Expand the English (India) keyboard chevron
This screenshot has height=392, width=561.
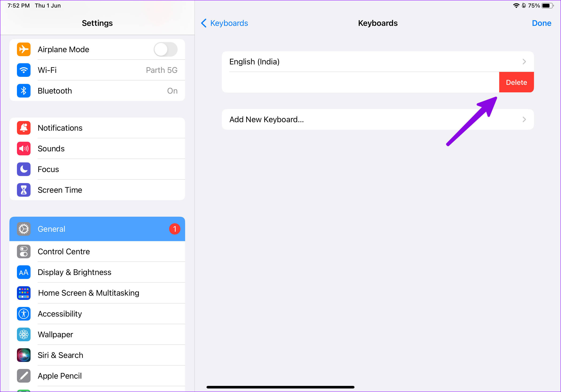pos(524,62)
